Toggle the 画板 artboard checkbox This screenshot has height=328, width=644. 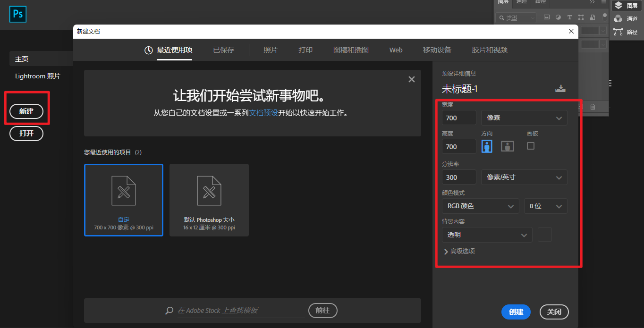531,146
